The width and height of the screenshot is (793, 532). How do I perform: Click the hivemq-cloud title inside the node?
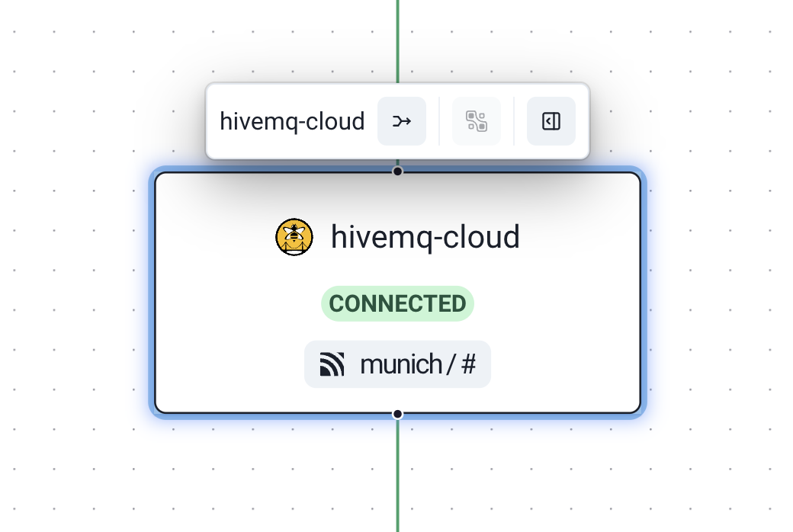(425, 237)
